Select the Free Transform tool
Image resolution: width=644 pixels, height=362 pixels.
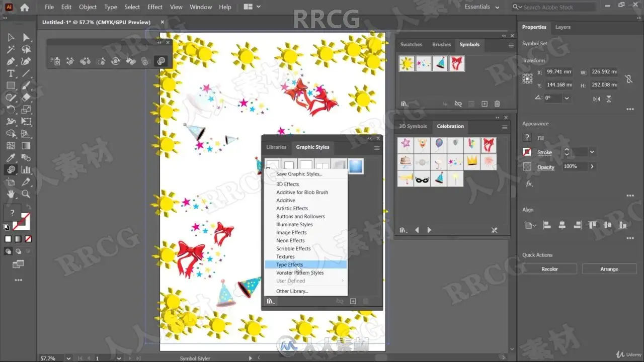[26, 122]
